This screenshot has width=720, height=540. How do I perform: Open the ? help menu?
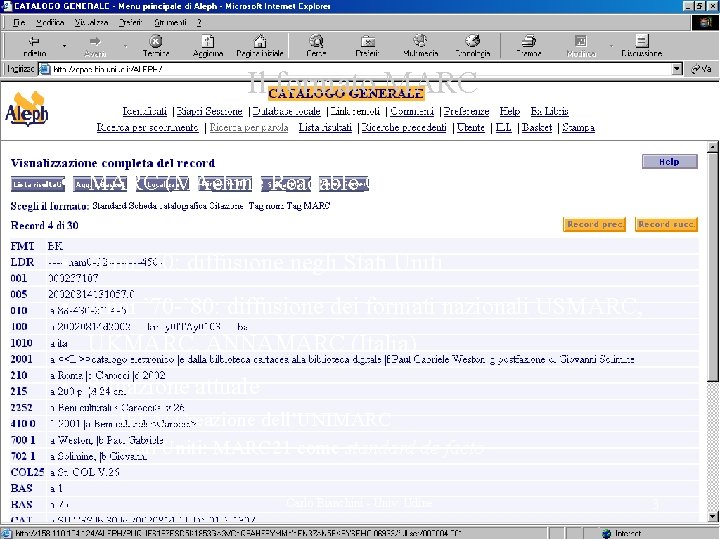coord(199,22)
